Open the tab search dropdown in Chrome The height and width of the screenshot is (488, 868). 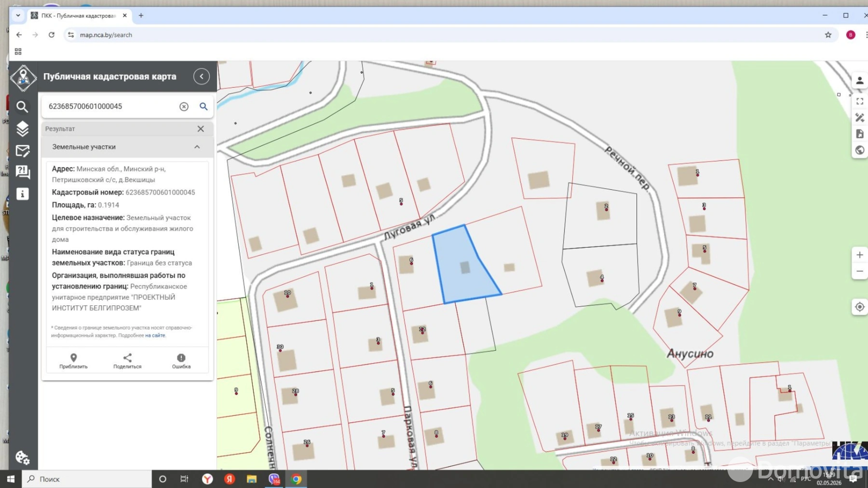pyautogui.click(x=18, y=16)
